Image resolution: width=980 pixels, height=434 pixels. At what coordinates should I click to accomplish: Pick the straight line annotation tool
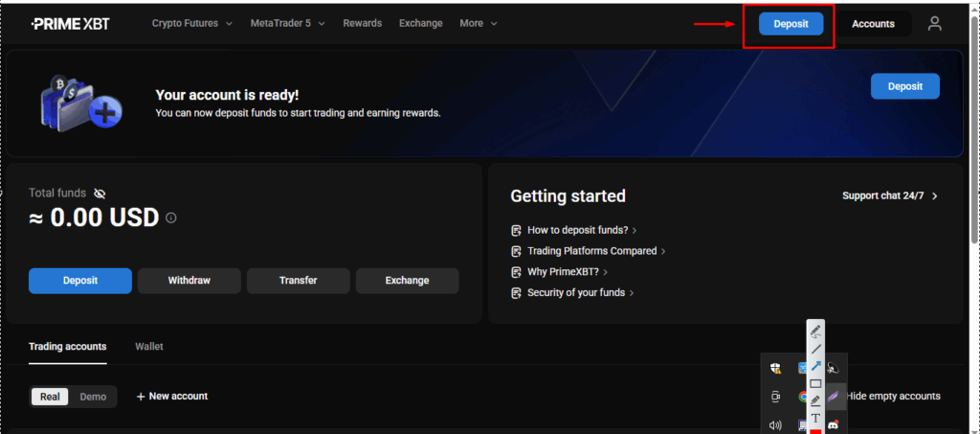coord(815,349)
